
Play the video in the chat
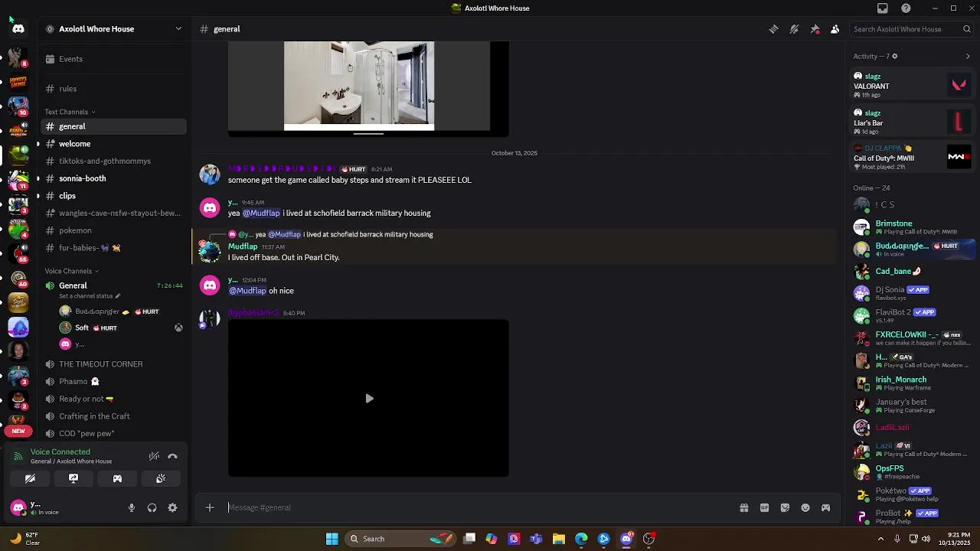369,399
